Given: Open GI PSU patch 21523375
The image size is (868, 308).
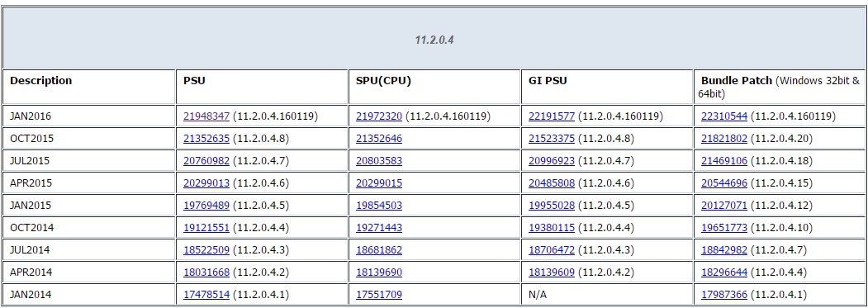Looking at the screenshot, I should (x=552, y=139).
